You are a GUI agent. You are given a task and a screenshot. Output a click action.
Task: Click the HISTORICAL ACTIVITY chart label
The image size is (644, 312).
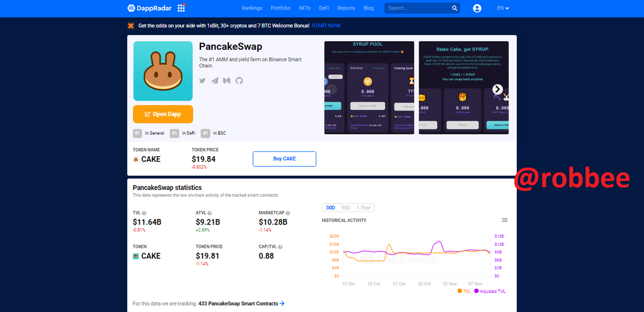(344, 221)
